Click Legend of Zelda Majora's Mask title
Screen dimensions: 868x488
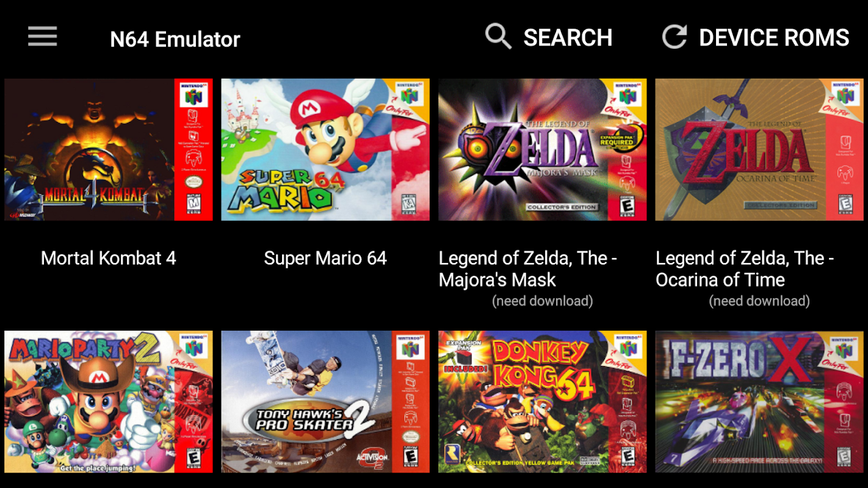click(528, 269)
